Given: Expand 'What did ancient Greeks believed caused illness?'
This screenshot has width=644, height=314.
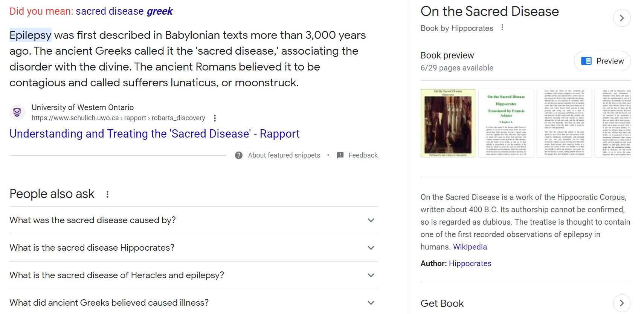Looking at the screenshot, I should [x=194, y=303].
